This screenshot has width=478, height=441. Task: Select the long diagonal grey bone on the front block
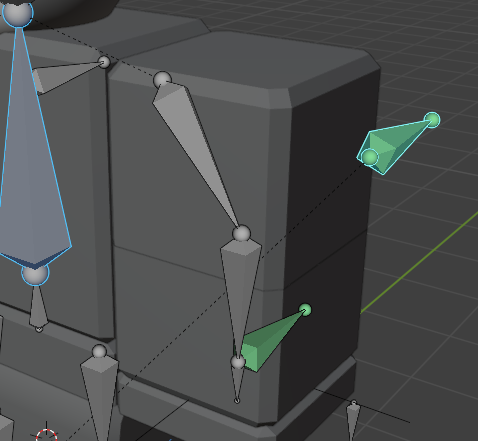197,150
